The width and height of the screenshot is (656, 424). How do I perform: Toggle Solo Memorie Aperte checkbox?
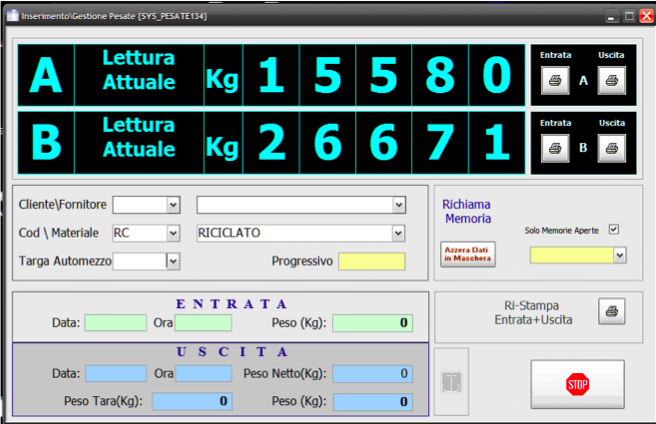pos(613,229)
